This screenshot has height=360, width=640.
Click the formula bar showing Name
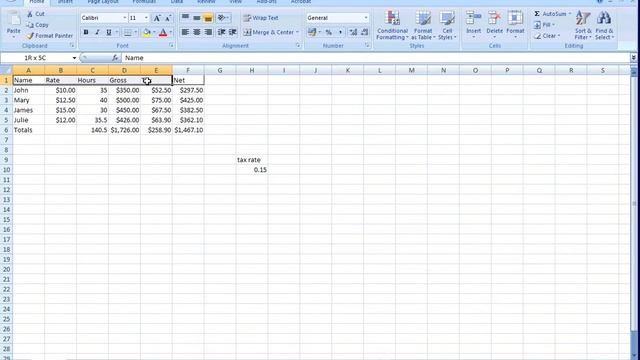(376, 58)
